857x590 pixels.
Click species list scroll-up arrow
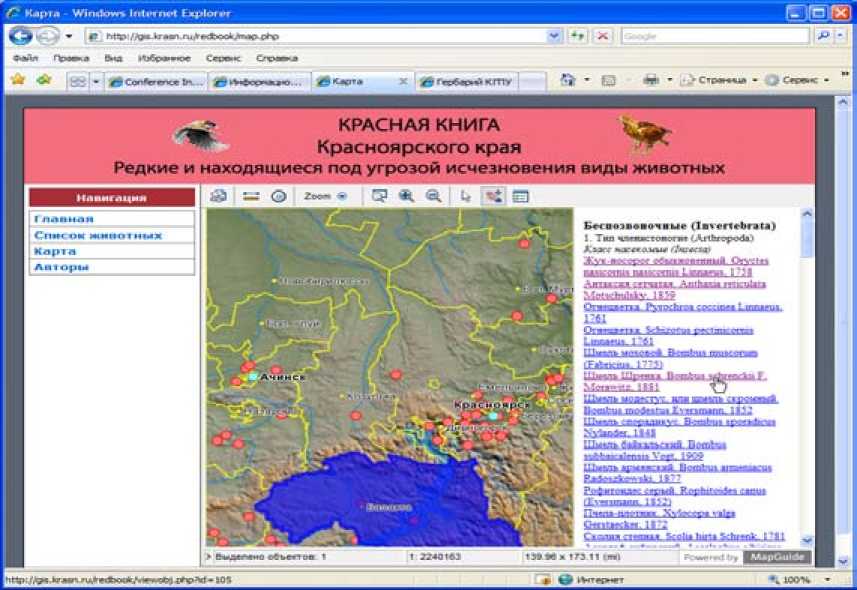[807, 214]
